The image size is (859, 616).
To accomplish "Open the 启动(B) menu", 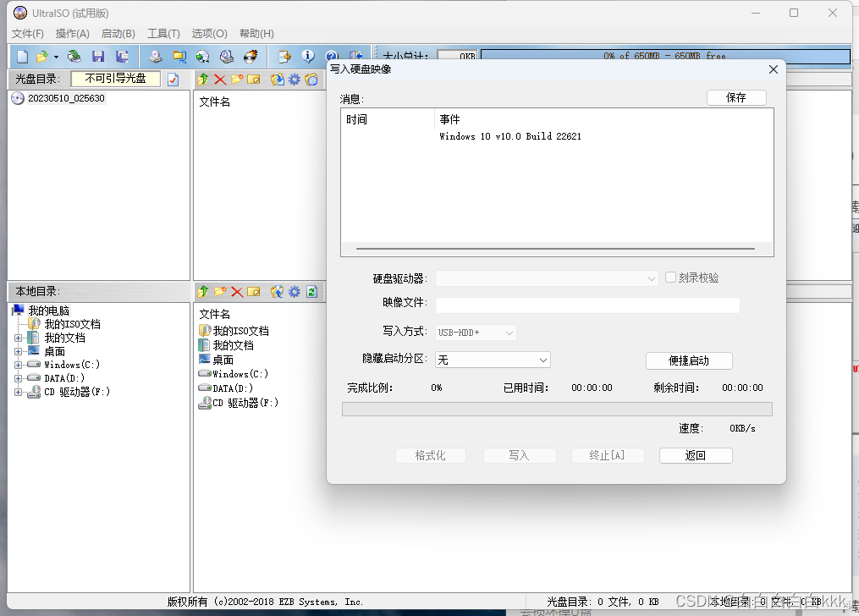I will 118,34.
